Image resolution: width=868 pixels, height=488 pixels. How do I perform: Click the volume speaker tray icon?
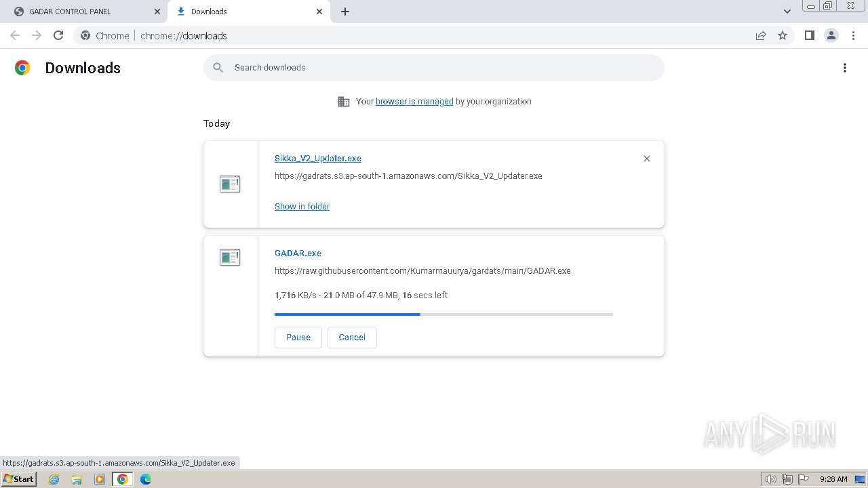[771, 479]
